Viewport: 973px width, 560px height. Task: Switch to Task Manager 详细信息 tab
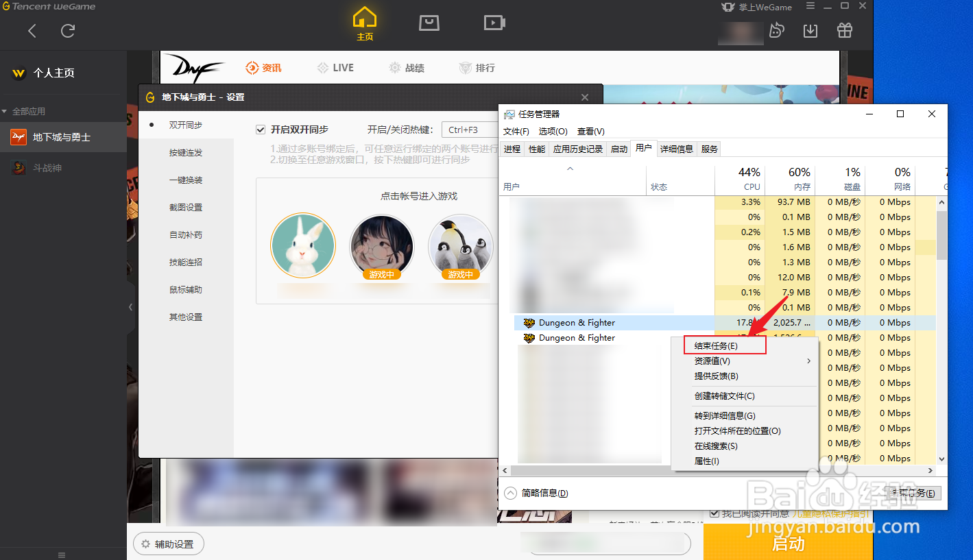pyautogui.click(x=677, y=149)
